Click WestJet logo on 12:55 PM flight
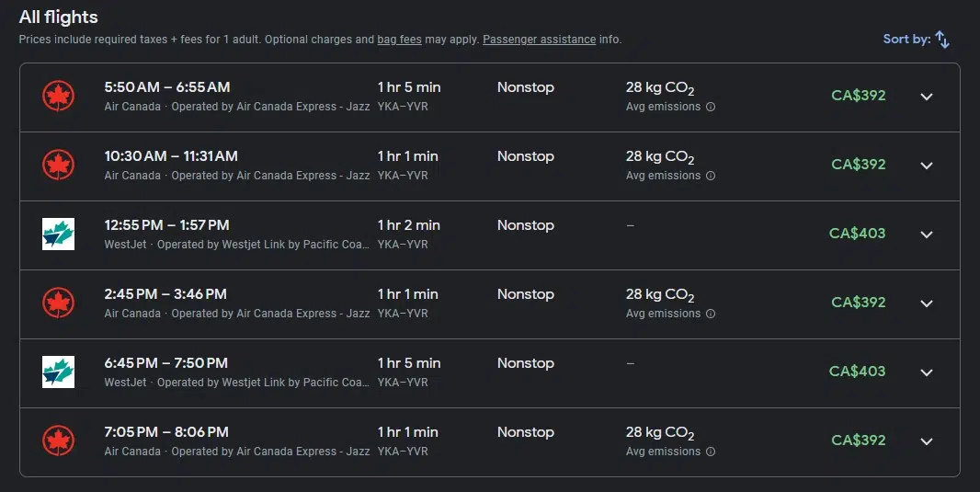 coord(58,235)
